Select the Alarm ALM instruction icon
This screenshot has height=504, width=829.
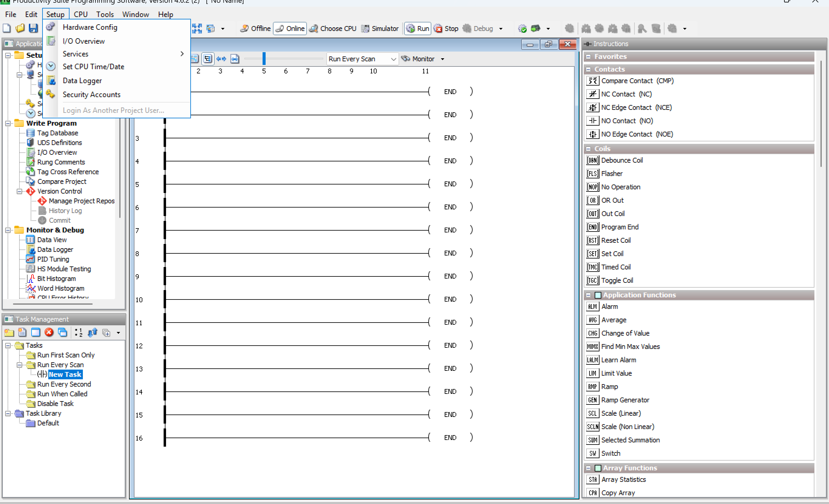pos(593,307)
